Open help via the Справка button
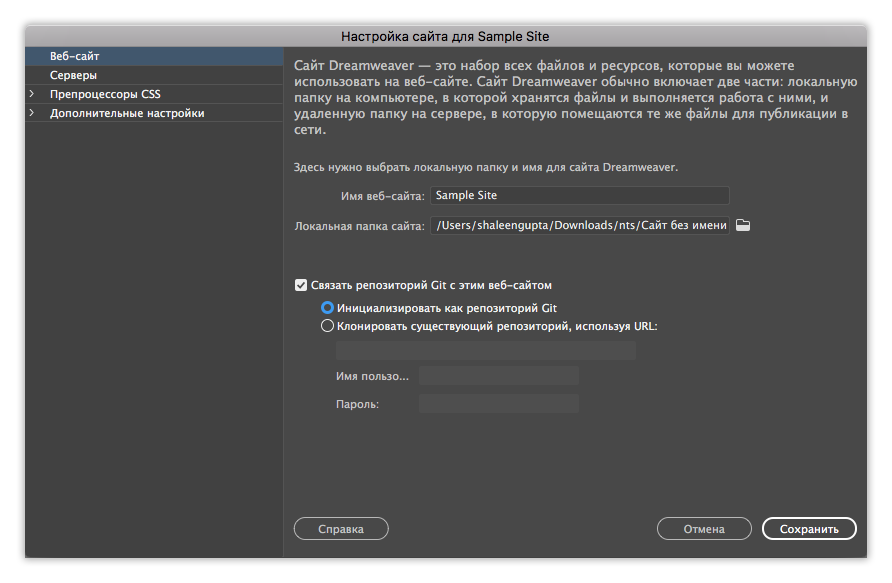 340,529
